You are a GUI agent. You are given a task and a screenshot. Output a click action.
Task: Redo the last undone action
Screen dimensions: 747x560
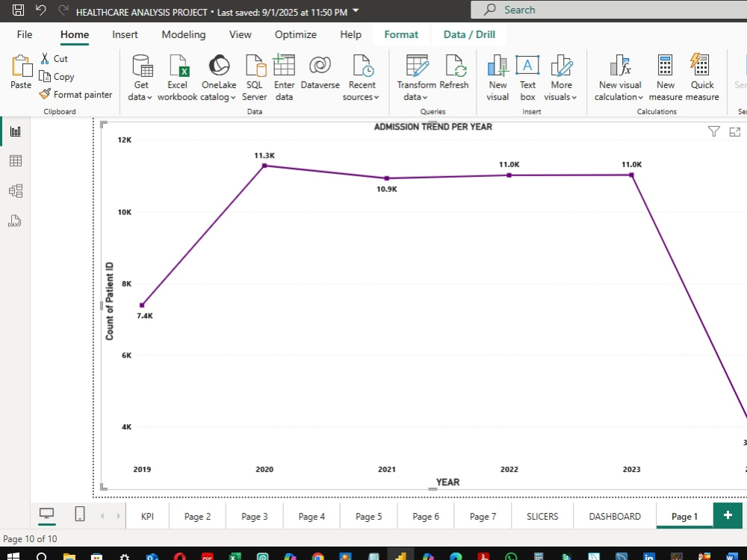tap(63, 10)
